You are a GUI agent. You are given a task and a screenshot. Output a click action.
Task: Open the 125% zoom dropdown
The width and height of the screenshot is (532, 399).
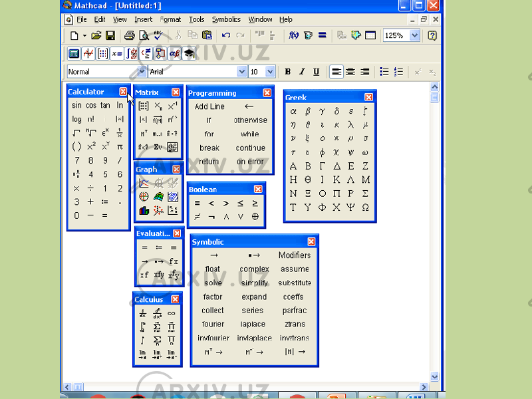click(x=414, y=35)
